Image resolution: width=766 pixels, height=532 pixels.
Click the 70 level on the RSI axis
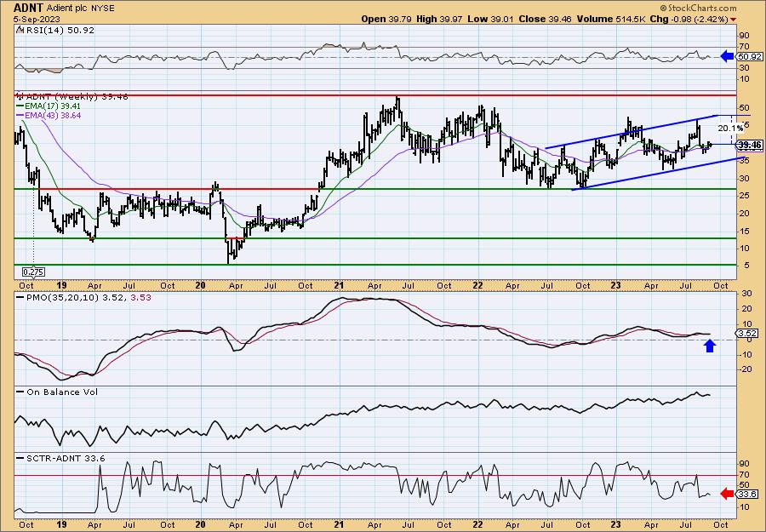[x=745, y=48]
